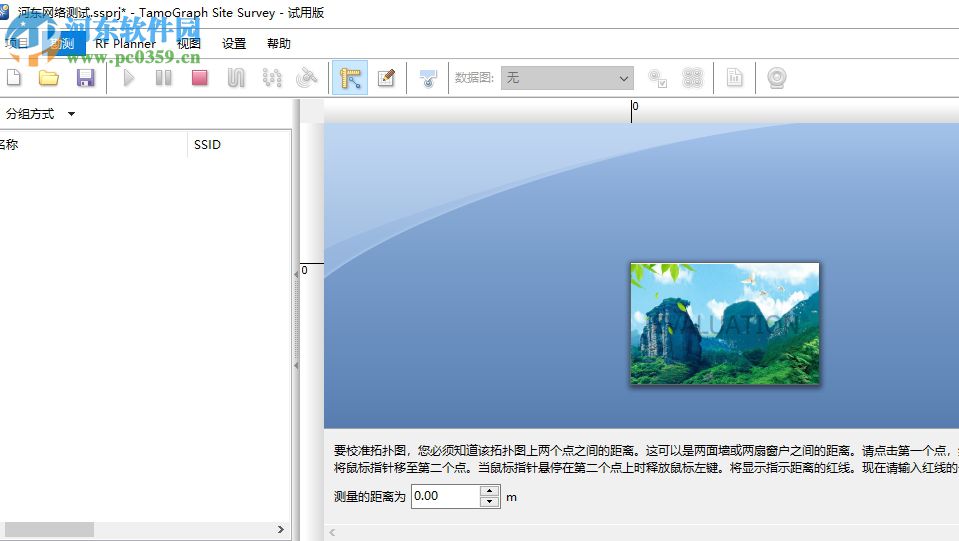Open the 勘测 menu
This screenshot has width=959, height=541.
tap(61, 43)
